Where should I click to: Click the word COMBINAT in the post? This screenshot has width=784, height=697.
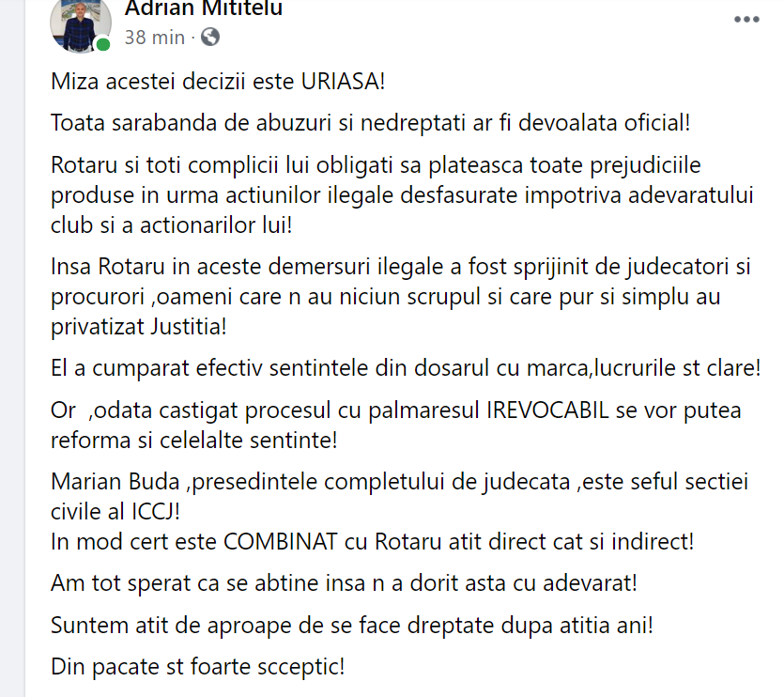[x=281, y=542]
